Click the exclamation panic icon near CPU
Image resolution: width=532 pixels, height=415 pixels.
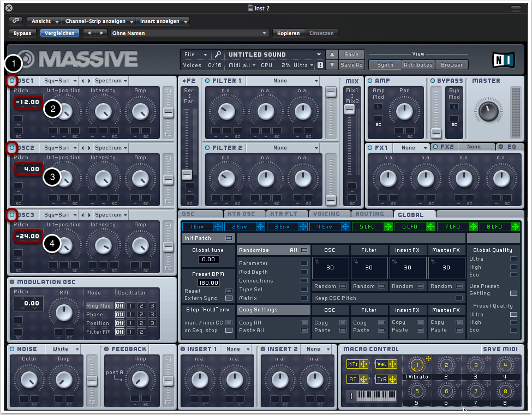coord(320,65)
